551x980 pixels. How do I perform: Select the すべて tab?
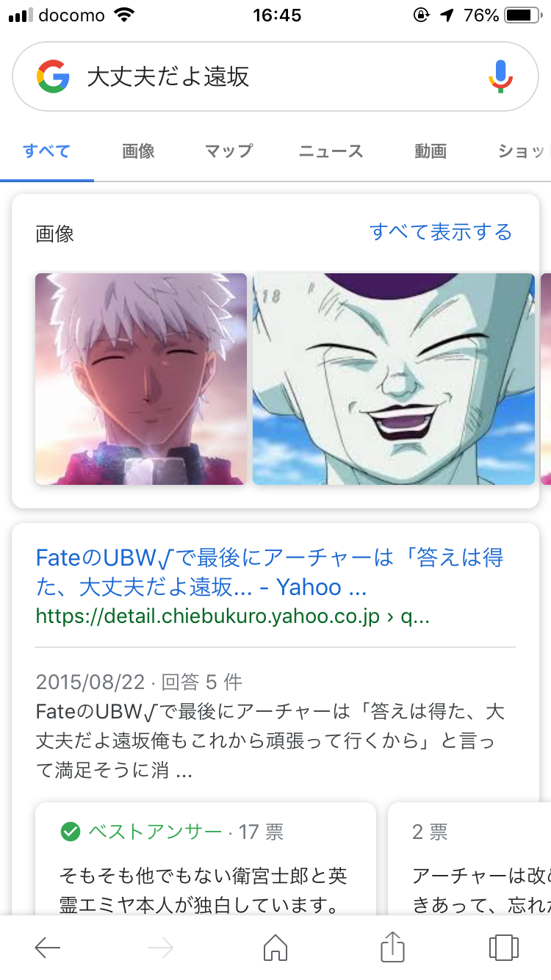pyautogui.click(x=46, y=151)
